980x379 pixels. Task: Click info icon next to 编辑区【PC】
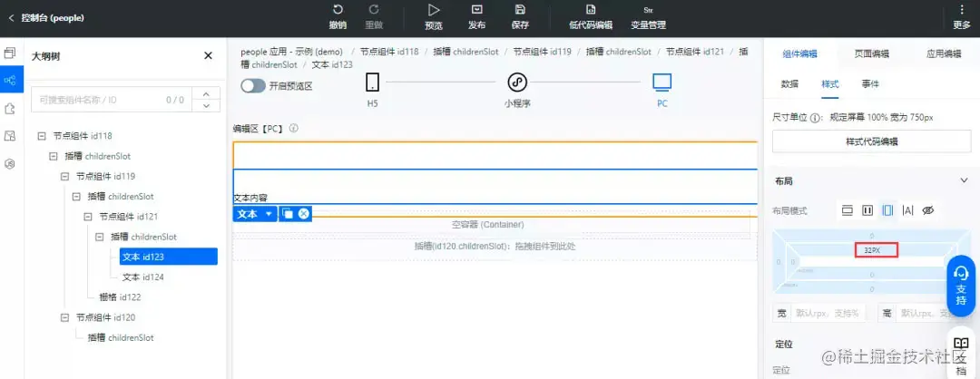click(x=293, y=128)
